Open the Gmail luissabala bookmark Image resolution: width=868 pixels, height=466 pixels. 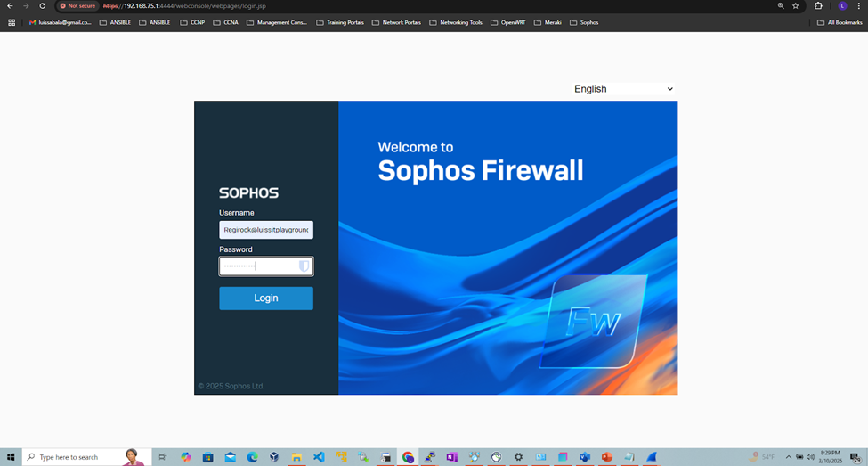click(x=60, y=22)
